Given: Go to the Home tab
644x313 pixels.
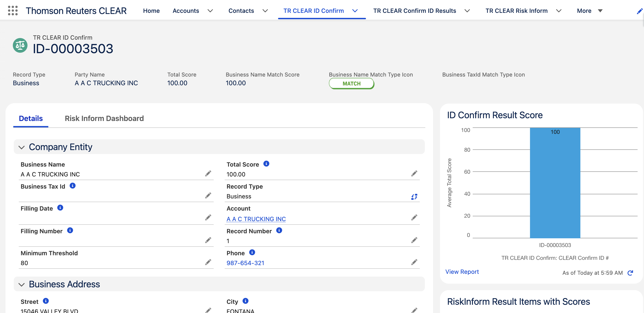Looking at the screenshot, I should 151,11.
